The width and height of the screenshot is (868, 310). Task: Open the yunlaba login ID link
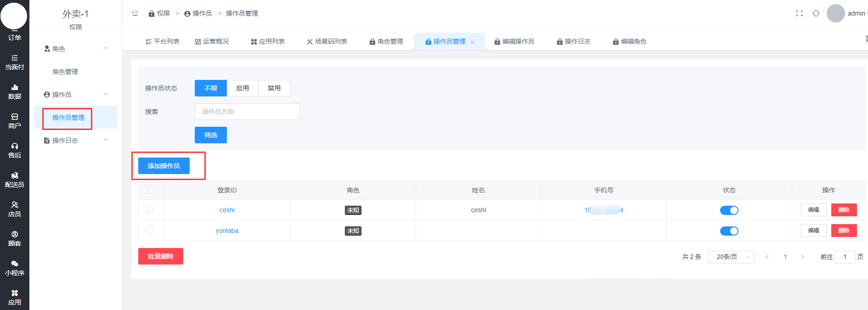click(227, 231)
